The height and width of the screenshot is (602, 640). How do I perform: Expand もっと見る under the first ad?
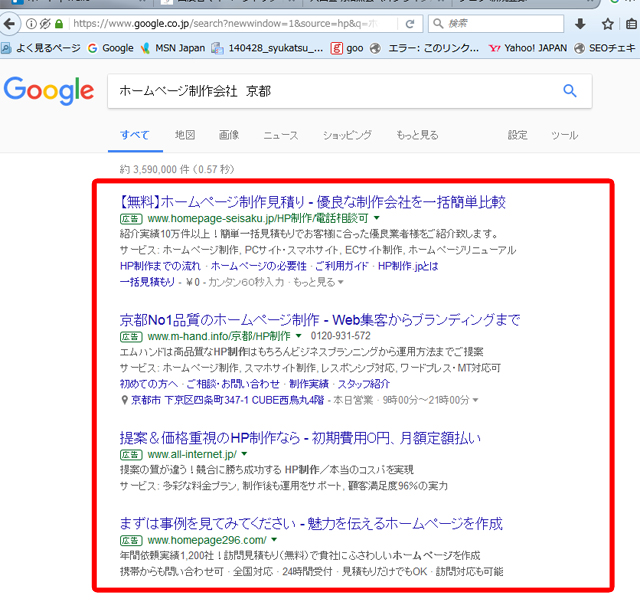pyautogui.click(x=318, y=282)
